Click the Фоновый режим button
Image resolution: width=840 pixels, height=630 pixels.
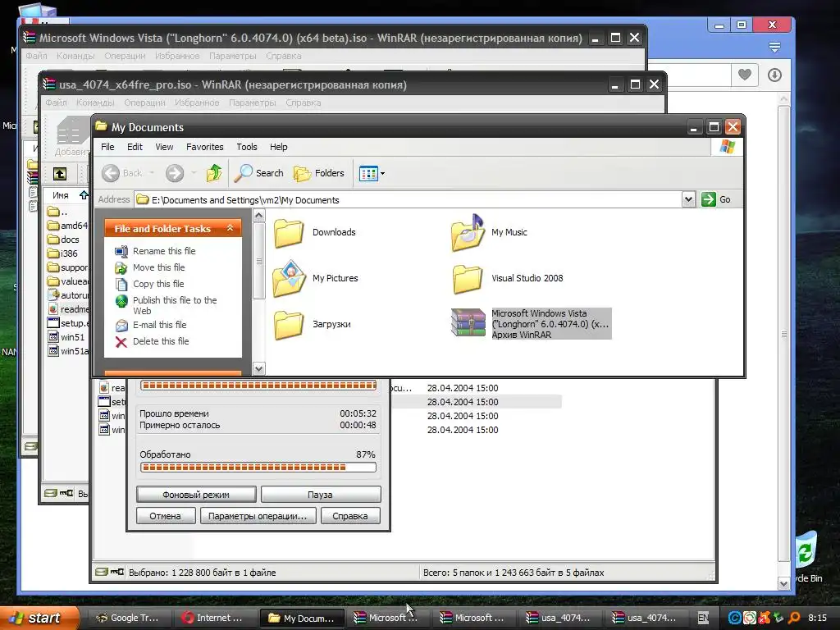coord(196,495)
